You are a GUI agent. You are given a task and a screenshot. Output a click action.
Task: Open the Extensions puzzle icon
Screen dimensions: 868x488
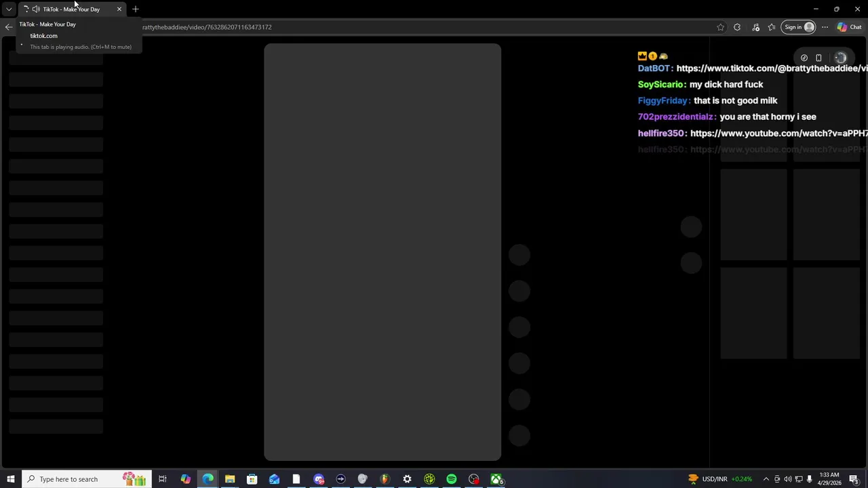737,27
